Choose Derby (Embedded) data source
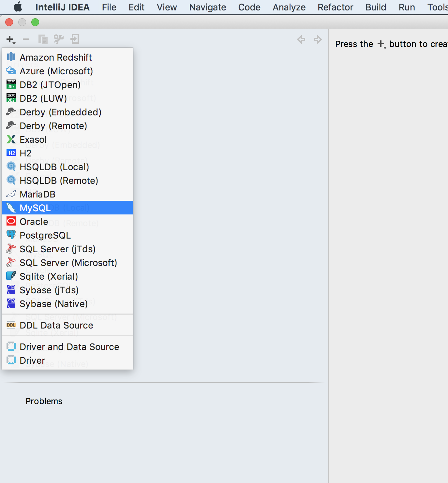 coord(67,112)
